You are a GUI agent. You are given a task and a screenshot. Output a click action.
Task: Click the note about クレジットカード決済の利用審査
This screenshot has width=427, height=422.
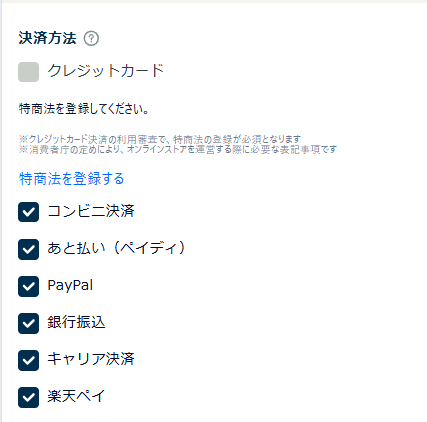click(160, 139)
